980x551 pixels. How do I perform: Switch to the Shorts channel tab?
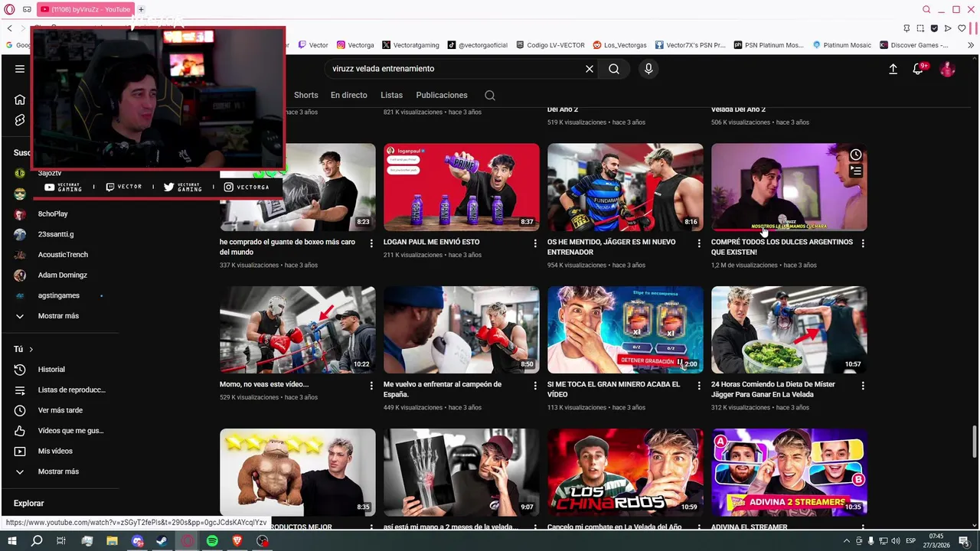tap(305, 96)
